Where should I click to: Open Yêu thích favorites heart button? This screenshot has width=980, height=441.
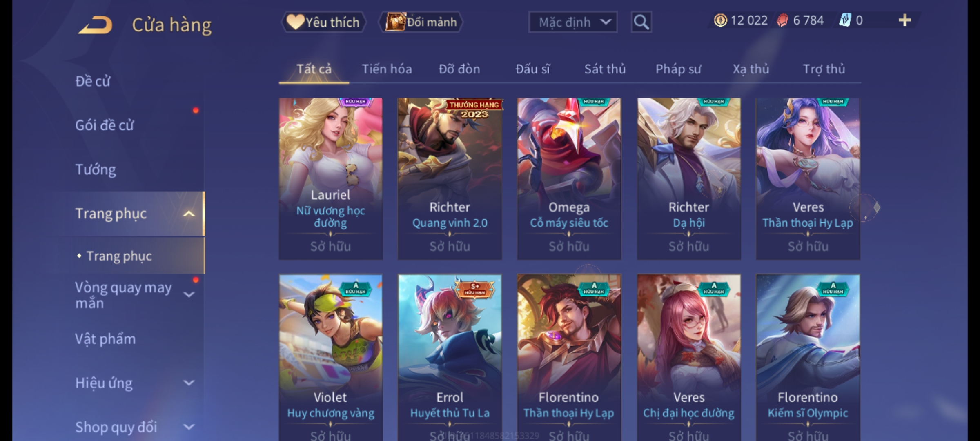(323, 22)
